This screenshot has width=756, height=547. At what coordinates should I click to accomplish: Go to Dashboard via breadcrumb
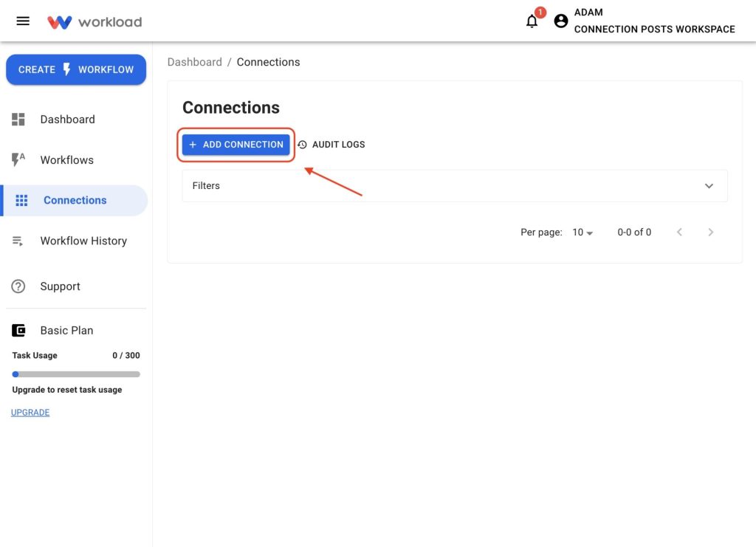click(195, 62)
